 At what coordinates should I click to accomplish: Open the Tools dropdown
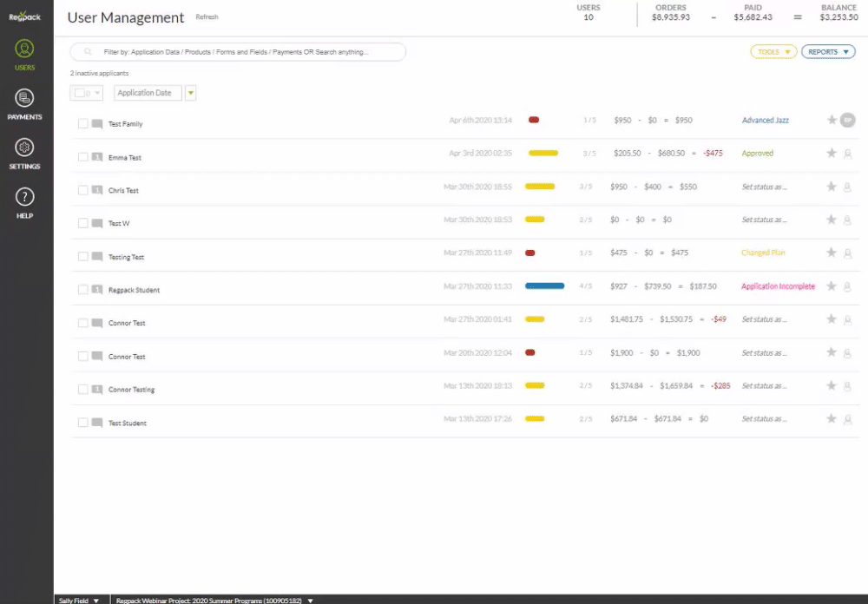(x=773, y=52)
